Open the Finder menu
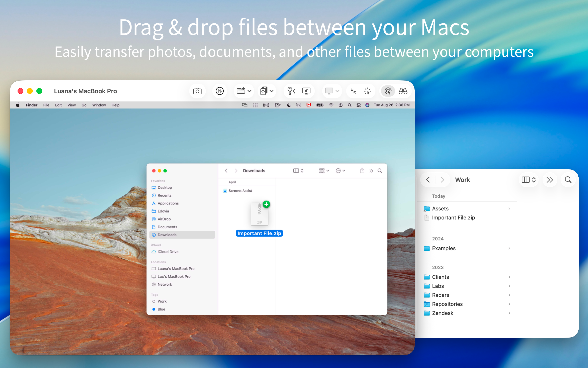588x368 pixels. 32,105
